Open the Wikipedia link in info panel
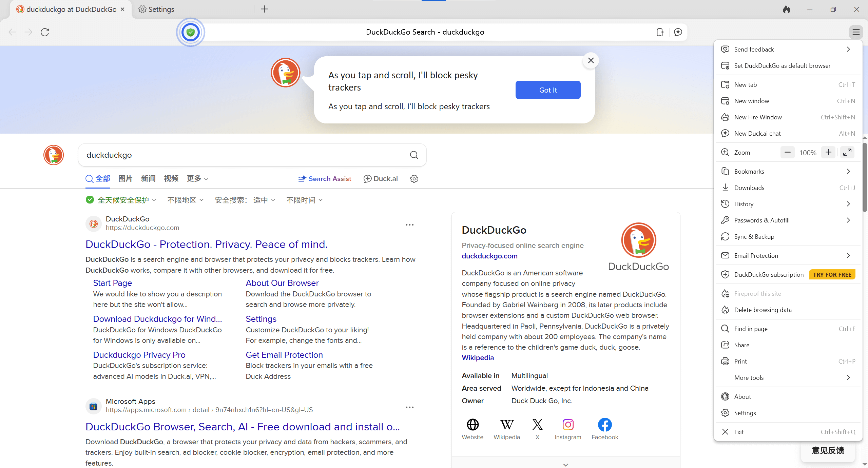Image resolution: width=868 pixels, height=468 pixels. [478, 358]
